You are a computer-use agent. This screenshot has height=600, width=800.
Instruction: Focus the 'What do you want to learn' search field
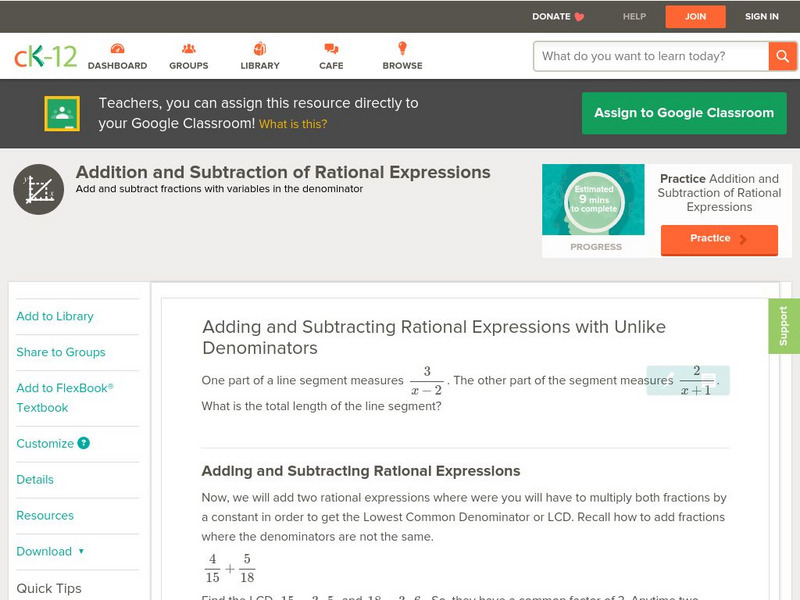tap(652, 56)
